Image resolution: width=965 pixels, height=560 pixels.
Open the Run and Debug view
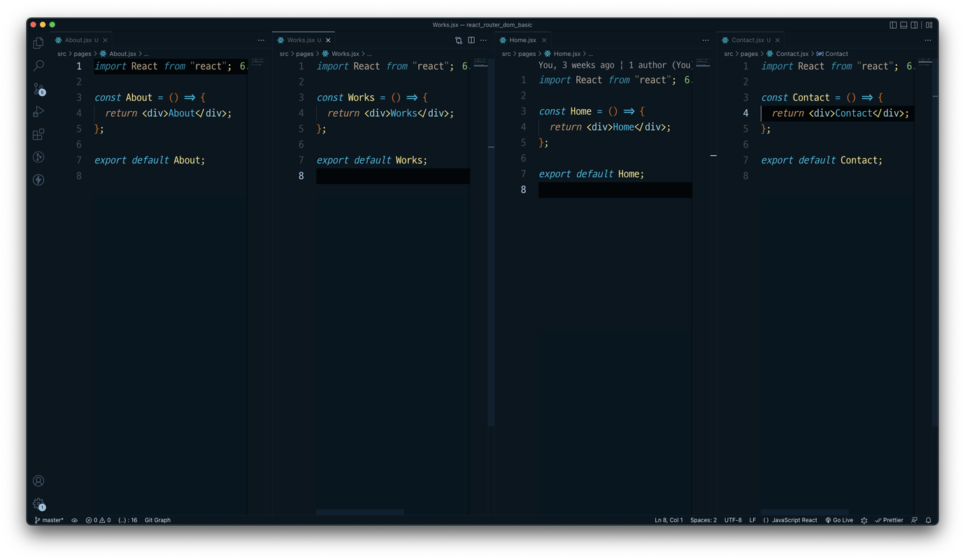[38, 111]
